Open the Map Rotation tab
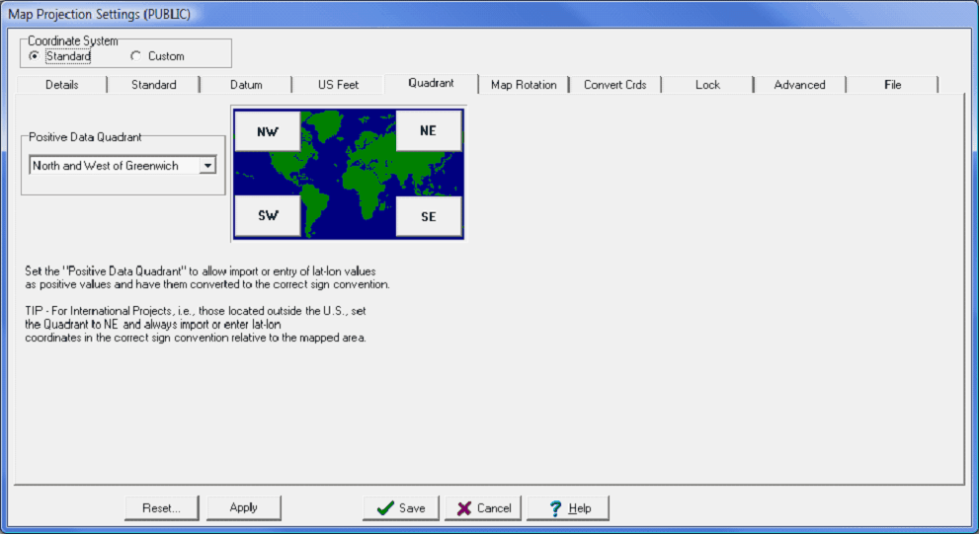Screen dimensions: 980x535 pos(524,85)
